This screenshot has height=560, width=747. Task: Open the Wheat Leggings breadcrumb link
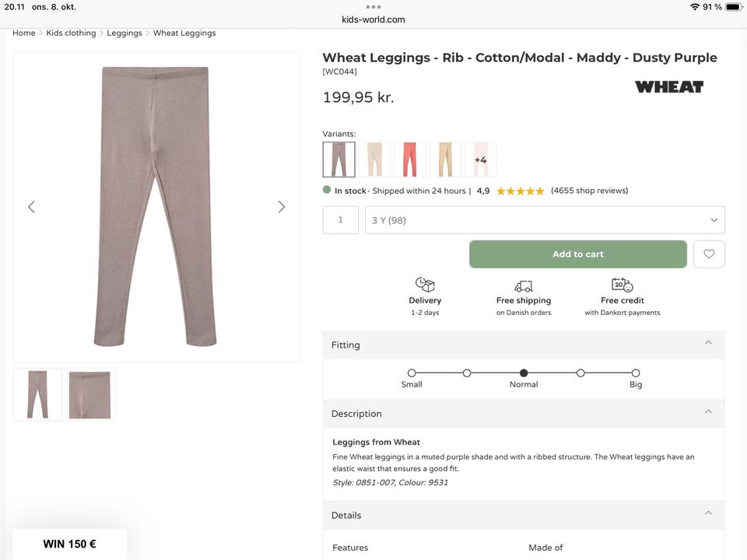[184, 33]
